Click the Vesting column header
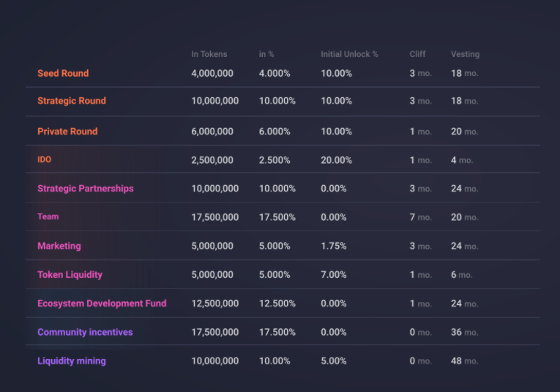Viewport: 560px width, 392px height. click(465, 54)
